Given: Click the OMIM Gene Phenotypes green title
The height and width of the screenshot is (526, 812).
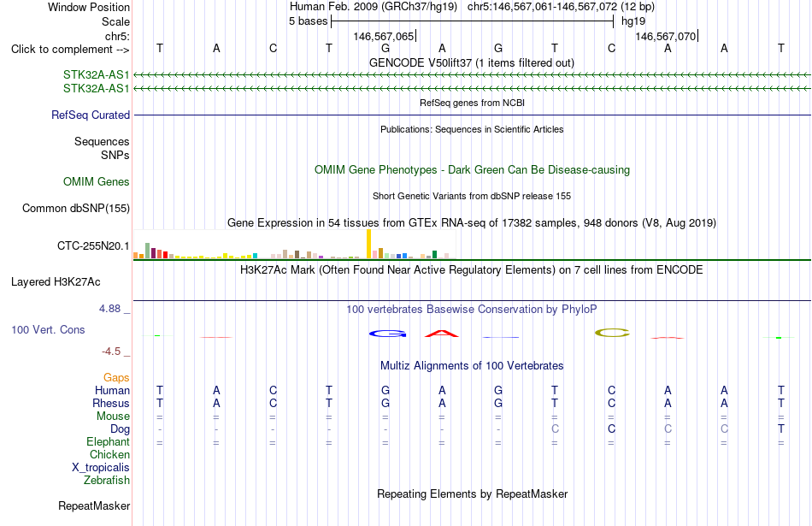Looking at the screenshot, I should [x=473, y=170].
